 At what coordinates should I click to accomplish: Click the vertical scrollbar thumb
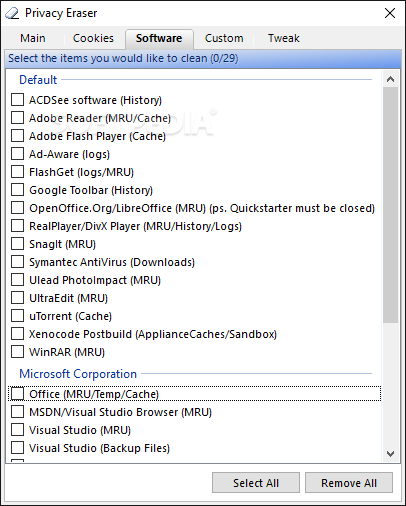pos(390,205)
